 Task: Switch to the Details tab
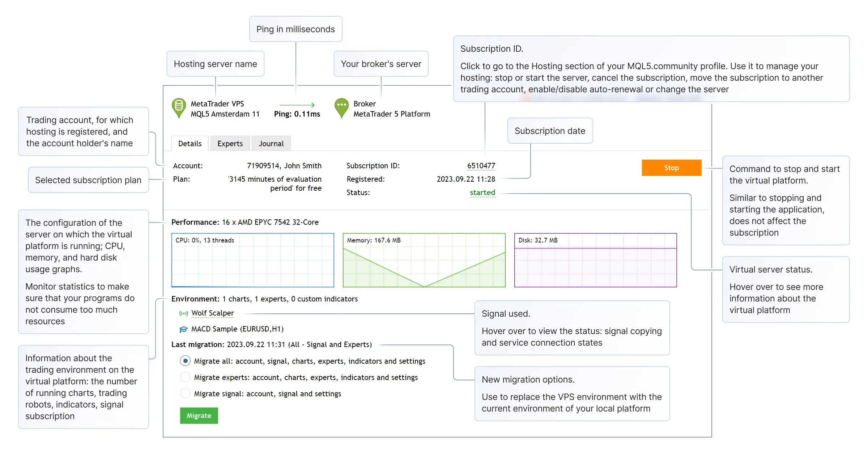coord(190,144)
